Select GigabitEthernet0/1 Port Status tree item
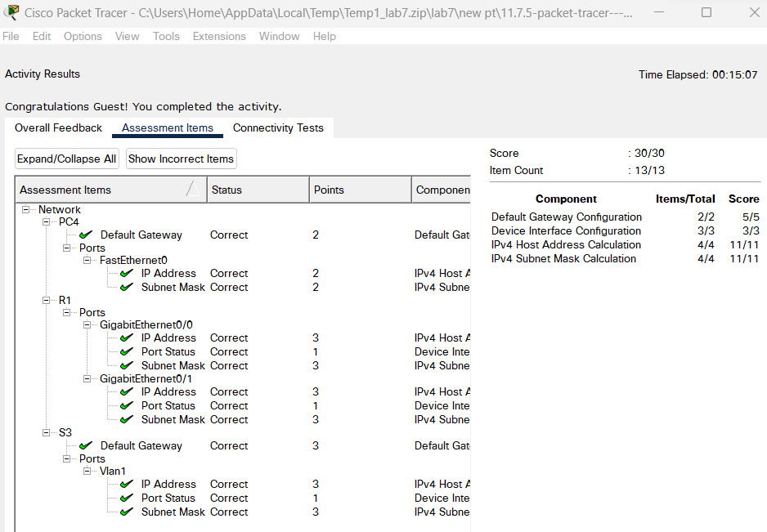Image resolution: width=767 pixels, height=532 pixels. [x=168, y=406]
